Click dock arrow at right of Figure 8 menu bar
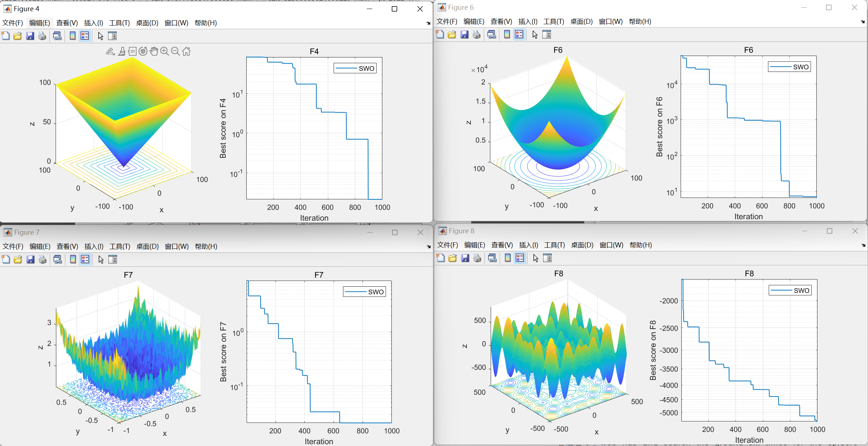Viewport: 868px width, 446px height. [863, 245]
